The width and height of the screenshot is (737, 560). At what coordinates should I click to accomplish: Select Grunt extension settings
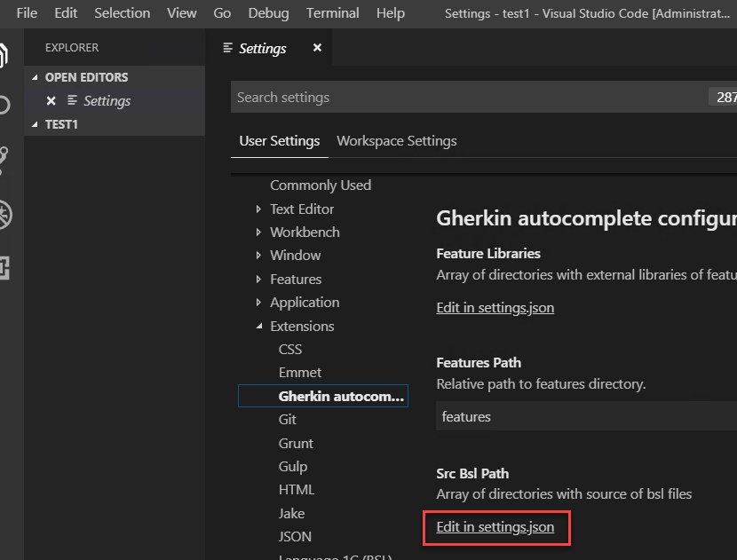pos(296,443)
